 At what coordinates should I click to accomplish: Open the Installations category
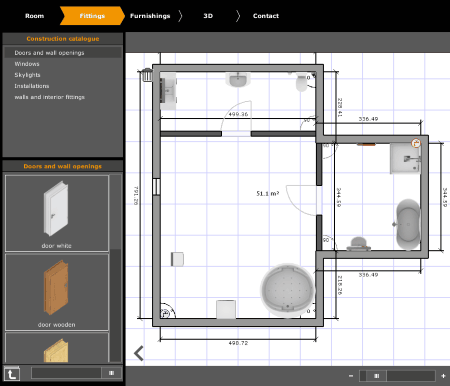32,86
